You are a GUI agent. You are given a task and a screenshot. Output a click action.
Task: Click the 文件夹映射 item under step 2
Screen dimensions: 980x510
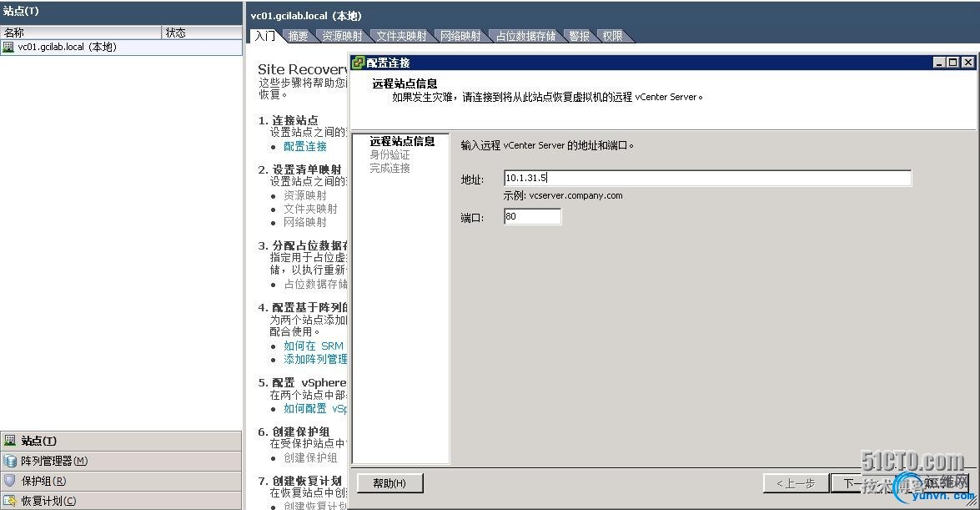pyautogui.click(x=310, y=209)
